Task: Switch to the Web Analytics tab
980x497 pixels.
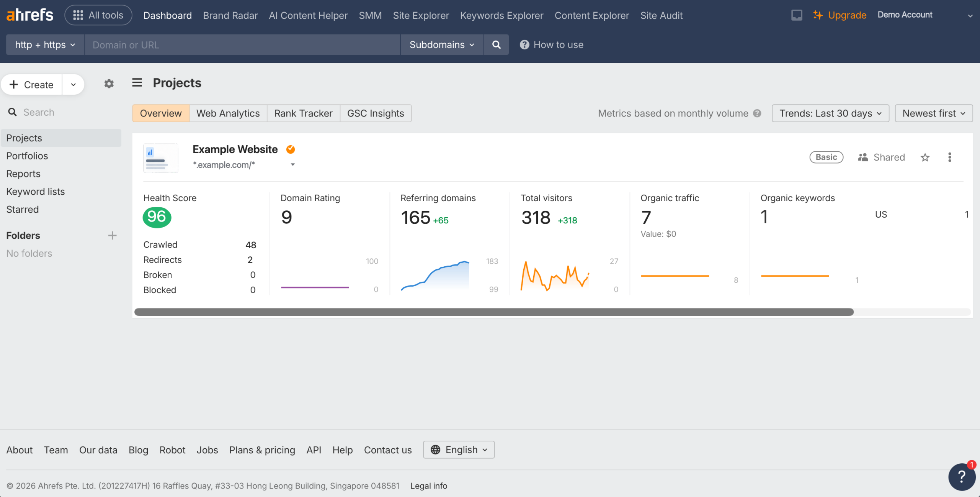Action: (228, 113)
